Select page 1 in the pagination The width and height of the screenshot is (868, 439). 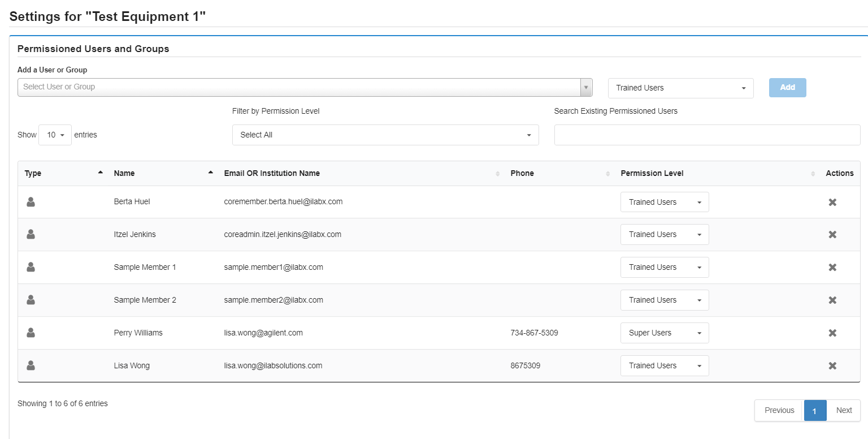coord(814,411)
